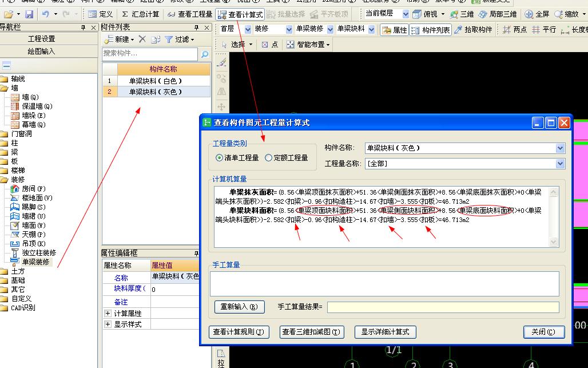Select the 独立柱装修 tree item
Image resolution: width=588 pixels, height=368 pixels.
coord(34,253)
